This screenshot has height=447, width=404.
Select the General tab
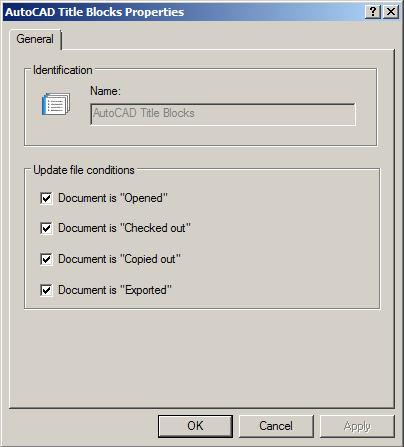35,39
